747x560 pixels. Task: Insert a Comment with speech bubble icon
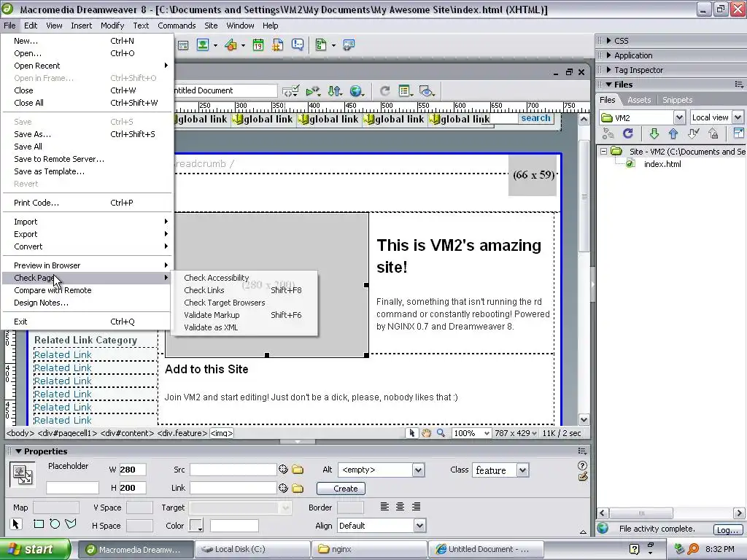click(298, 45)
